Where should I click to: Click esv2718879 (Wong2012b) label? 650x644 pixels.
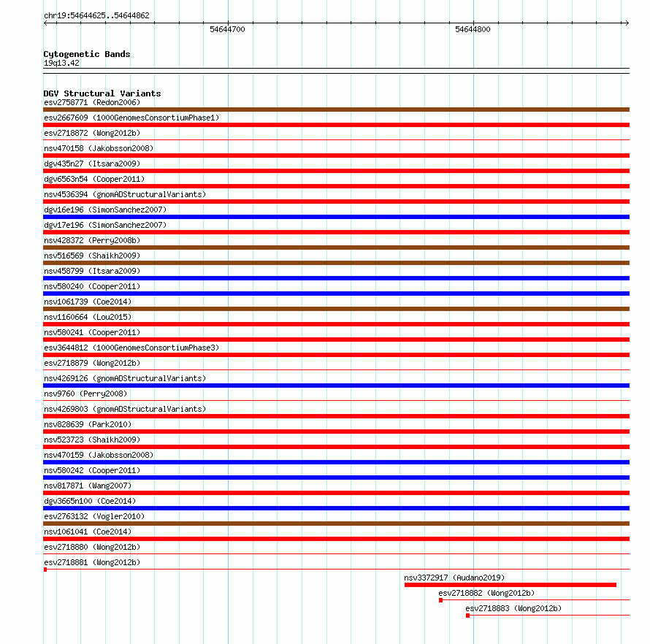(92, 363)
